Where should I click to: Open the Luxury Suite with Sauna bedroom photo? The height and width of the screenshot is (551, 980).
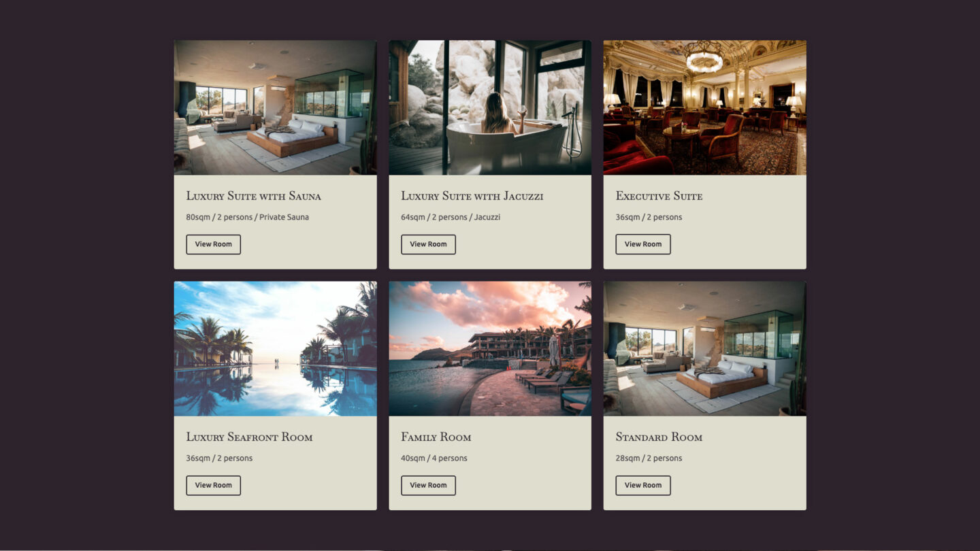pyautogui.click(x=275, y=107)
